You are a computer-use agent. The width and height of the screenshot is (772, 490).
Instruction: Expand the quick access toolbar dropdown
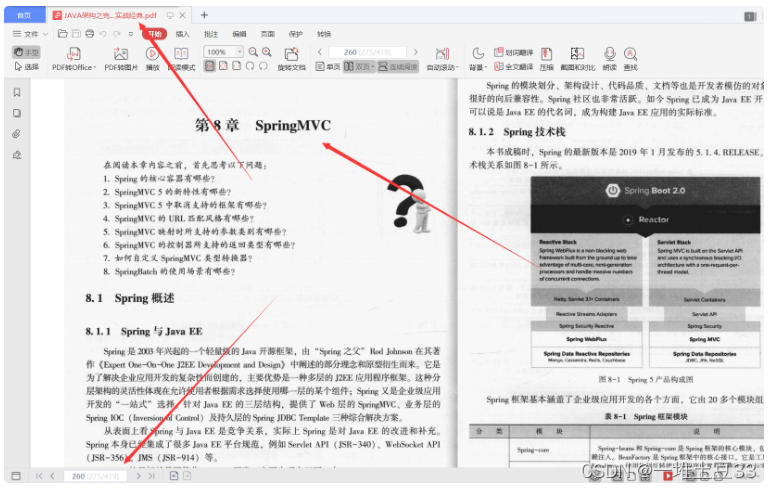pos(130,34)
